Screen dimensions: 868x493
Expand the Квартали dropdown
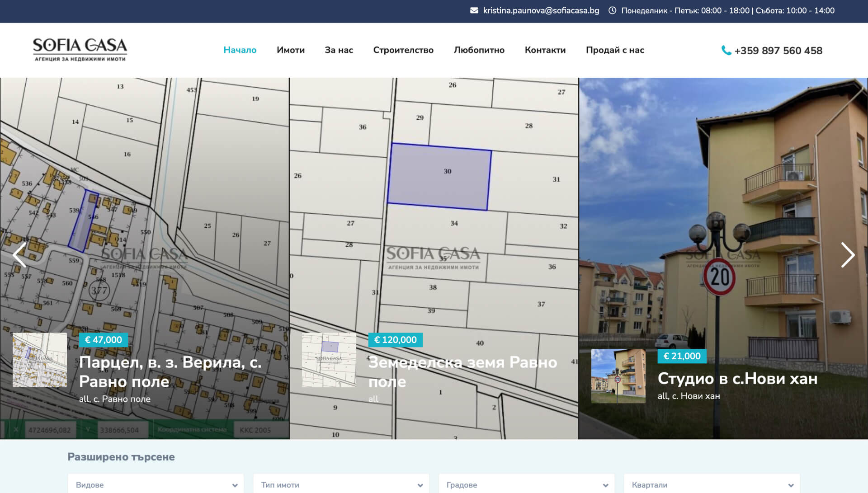coord(712,484)
